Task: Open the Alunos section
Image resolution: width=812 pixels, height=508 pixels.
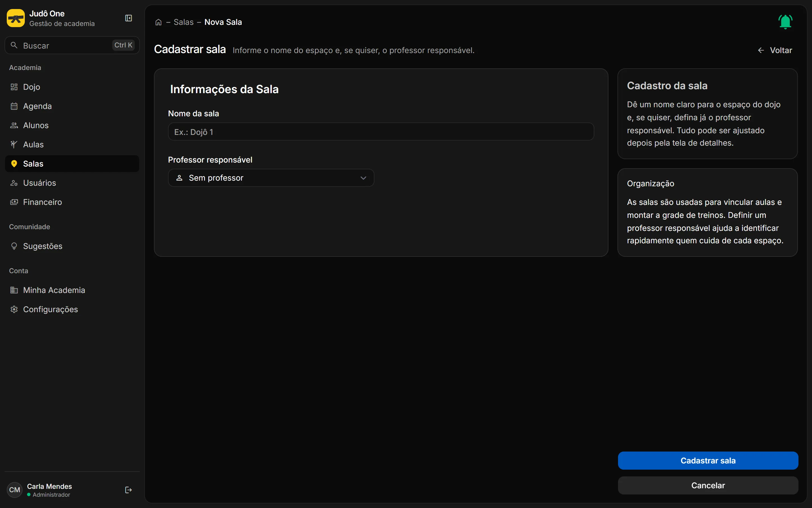Action: tap(72, 125)
